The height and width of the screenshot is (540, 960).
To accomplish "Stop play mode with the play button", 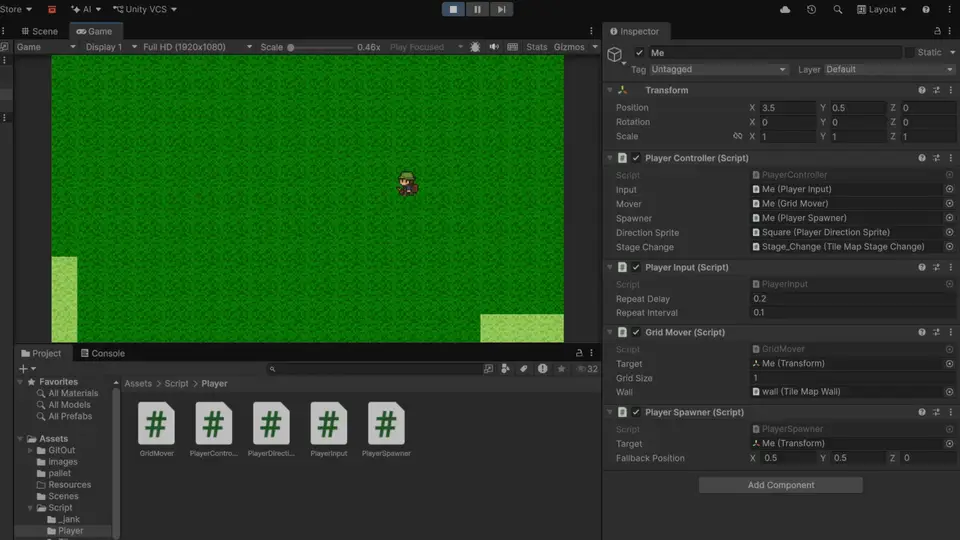I will [453, 9].
